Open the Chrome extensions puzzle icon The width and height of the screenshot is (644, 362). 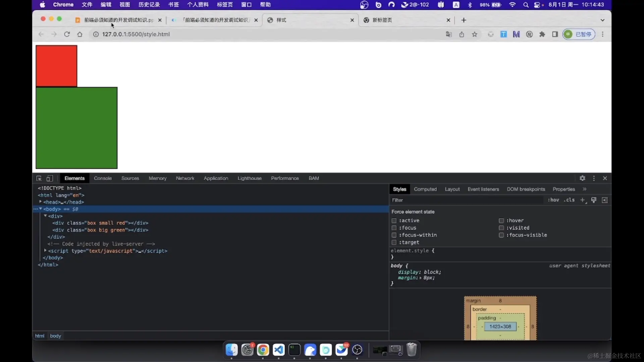[x=542, y=34]
